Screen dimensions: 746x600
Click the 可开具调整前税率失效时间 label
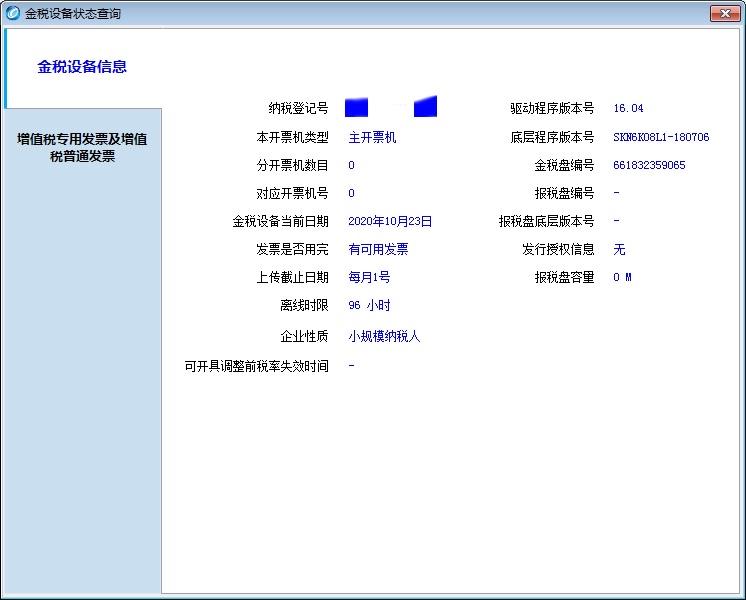[x=256, y=366]
